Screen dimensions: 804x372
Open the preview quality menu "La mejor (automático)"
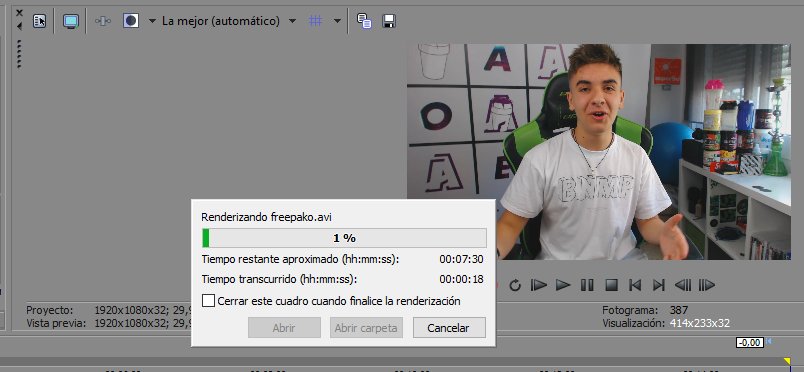click(x=221, y=21)
